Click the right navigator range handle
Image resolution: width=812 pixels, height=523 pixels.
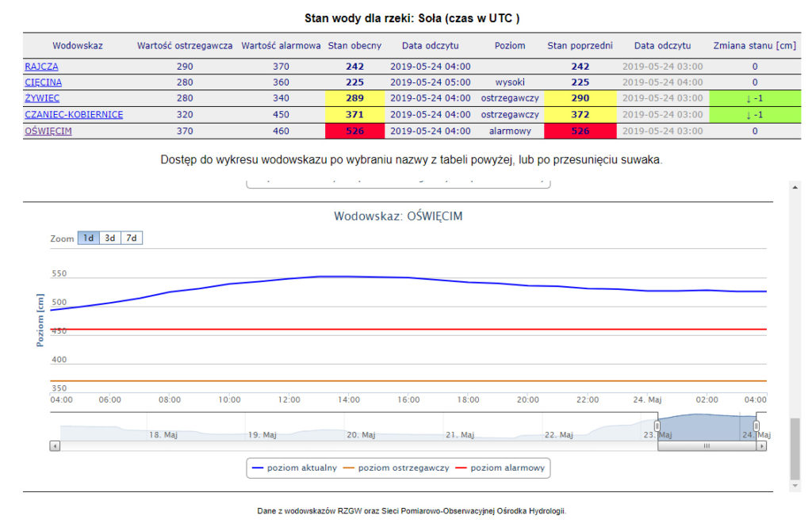(756, 426)
